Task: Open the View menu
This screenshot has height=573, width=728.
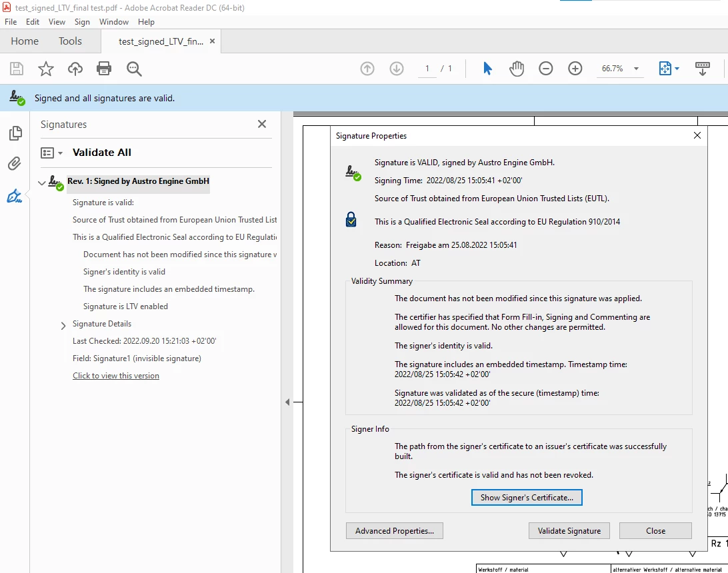Action: point(57,22)
